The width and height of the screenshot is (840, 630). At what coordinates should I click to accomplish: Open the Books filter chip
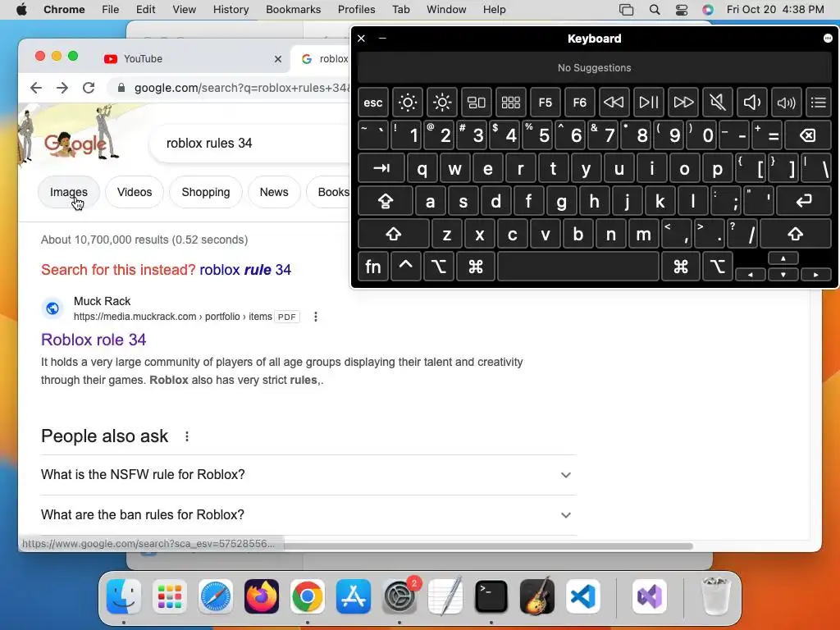click(328, 192)
